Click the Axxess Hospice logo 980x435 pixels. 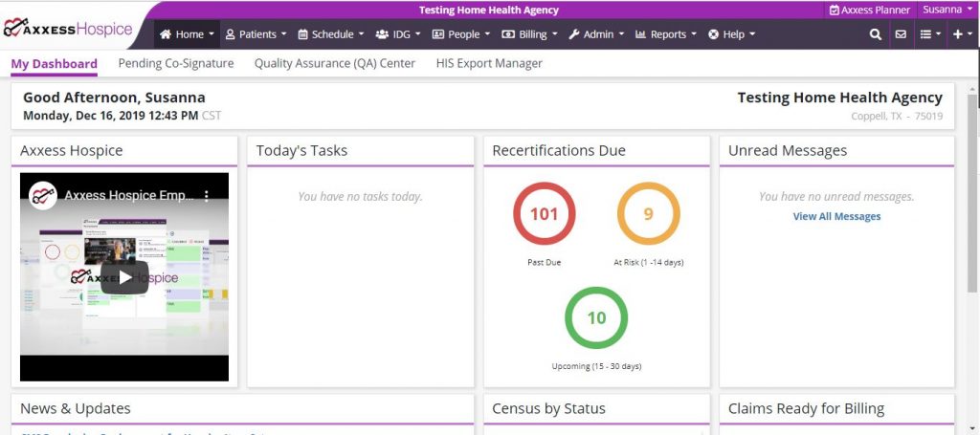tap(68, 29)
